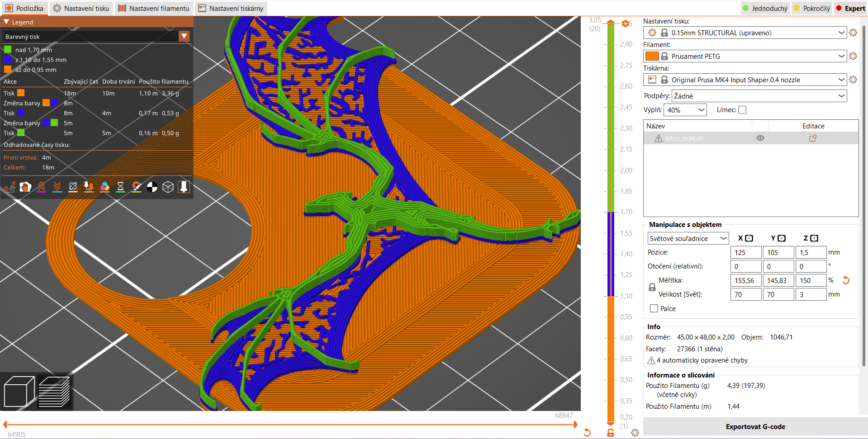Open Výplň 40% infill dropdown
This screenshot has width=868, height=439.
coord(685,110)
